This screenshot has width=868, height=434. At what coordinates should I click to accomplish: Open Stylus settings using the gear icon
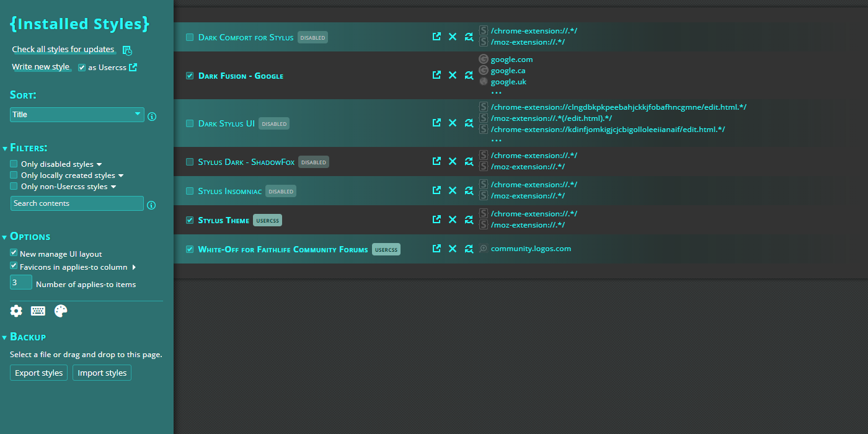click(x=15, y=311)
